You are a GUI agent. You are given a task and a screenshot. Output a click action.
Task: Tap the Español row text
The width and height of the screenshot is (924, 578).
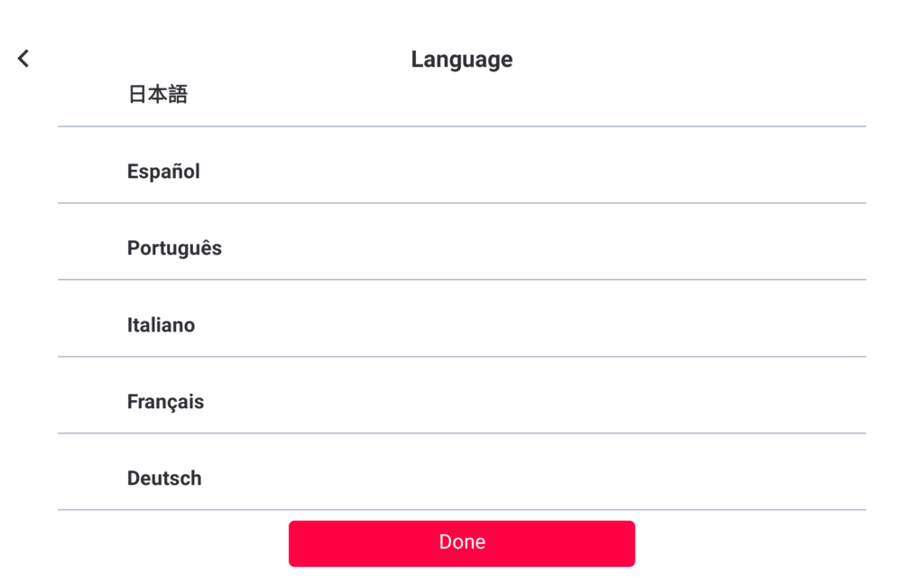[x=163, y=172]
